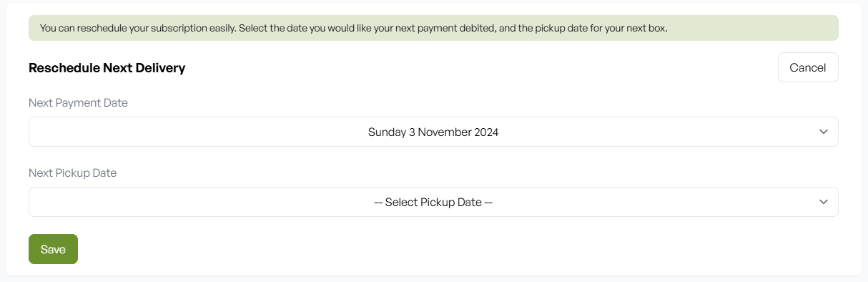Open the Select Pickup Date dropdown
Screen dimensions: 868x282
(x=433, y=202)
